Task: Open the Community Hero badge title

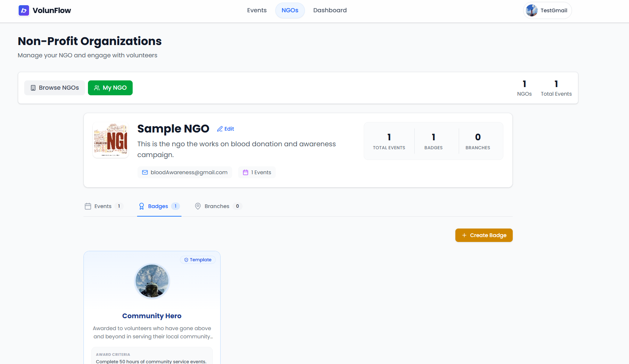Action: [152, 316]
